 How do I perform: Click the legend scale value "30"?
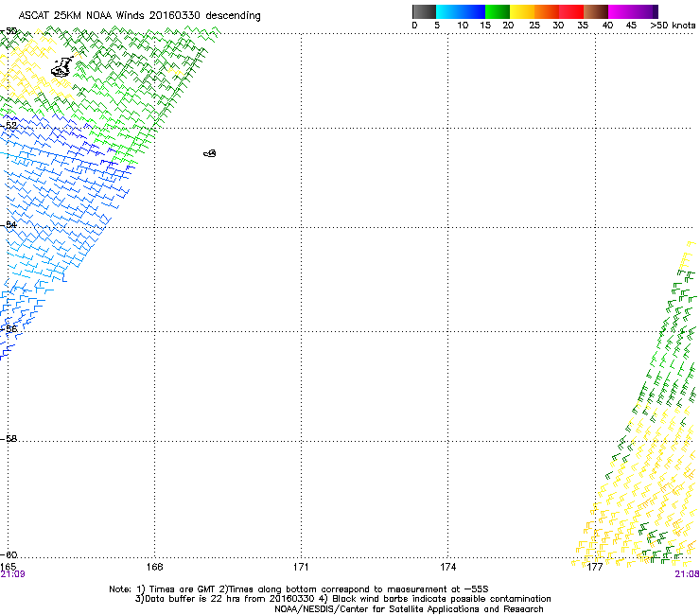tap(558, 26)
